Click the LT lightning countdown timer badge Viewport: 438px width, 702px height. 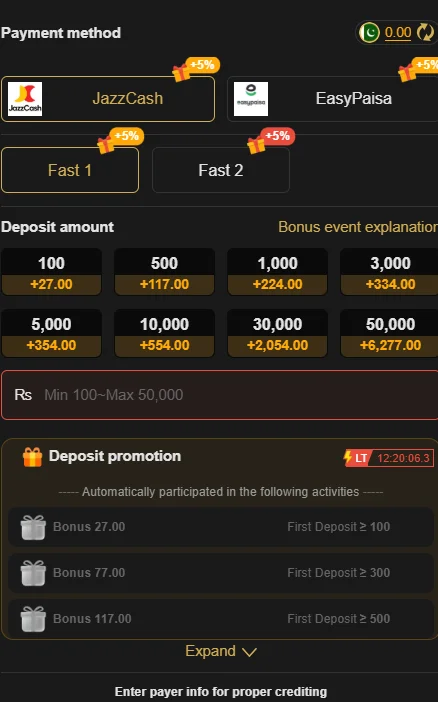(388, 458)
